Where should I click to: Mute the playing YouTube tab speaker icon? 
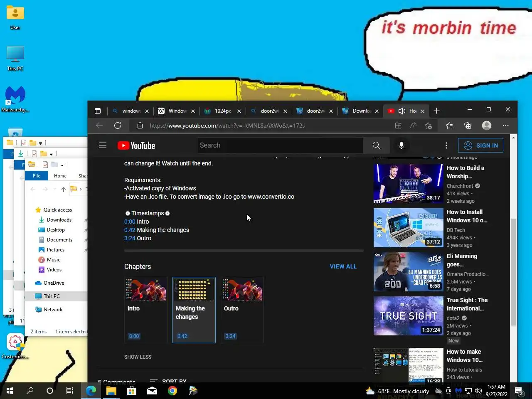pyautogui.click(x=401, y=111)
